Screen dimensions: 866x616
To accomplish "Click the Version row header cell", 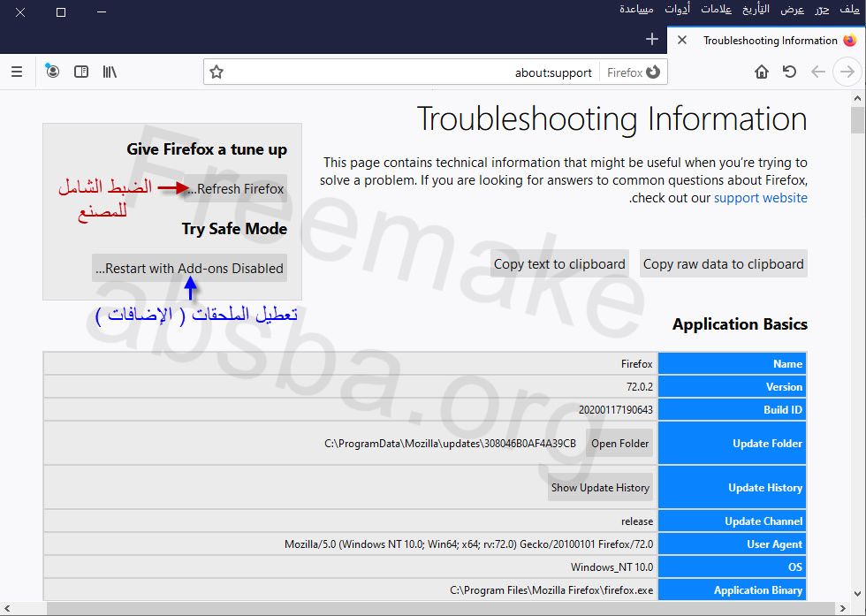I will click(x=732, y=387).
